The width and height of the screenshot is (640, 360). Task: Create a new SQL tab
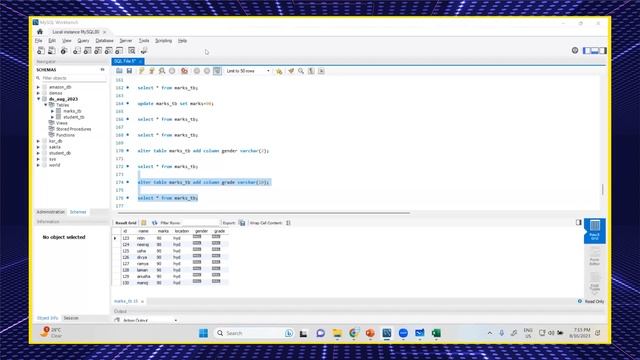41,51
